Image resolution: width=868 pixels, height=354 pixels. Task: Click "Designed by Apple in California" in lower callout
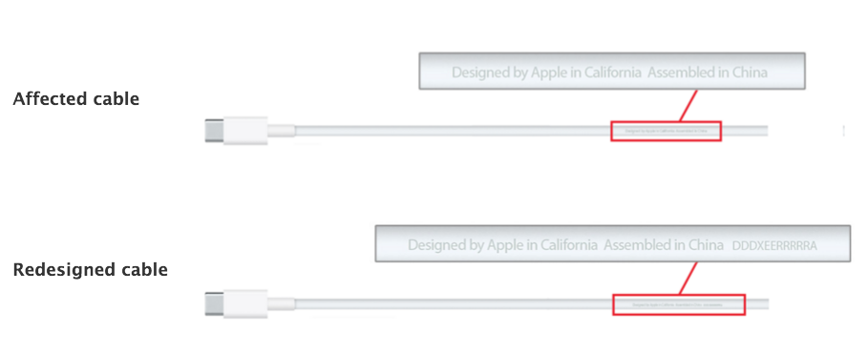(502, 245)
